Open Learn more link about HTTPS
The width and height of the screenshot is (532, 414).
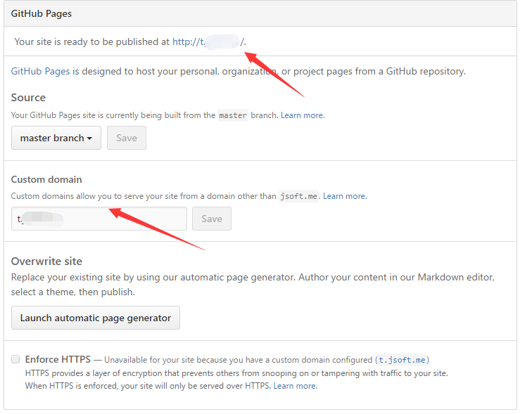(x=294, y=386)
